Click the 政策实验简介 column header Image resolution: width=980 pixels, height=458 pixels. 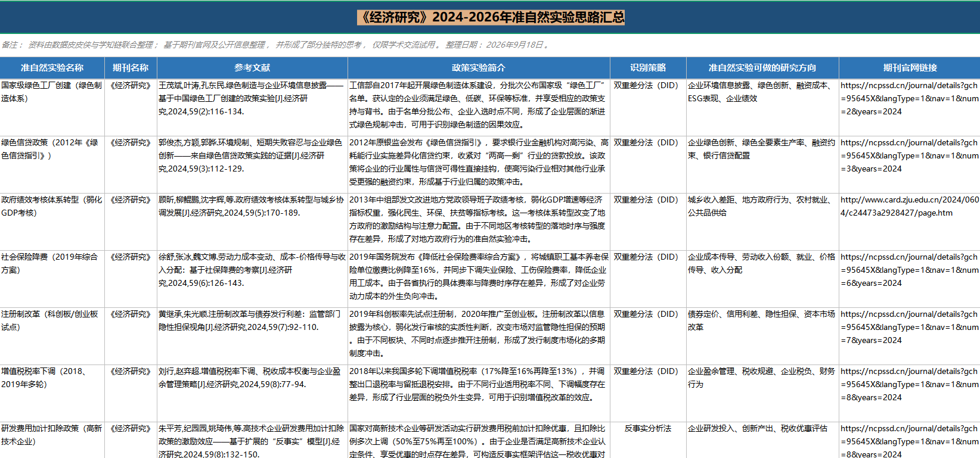tap(479, 68)
